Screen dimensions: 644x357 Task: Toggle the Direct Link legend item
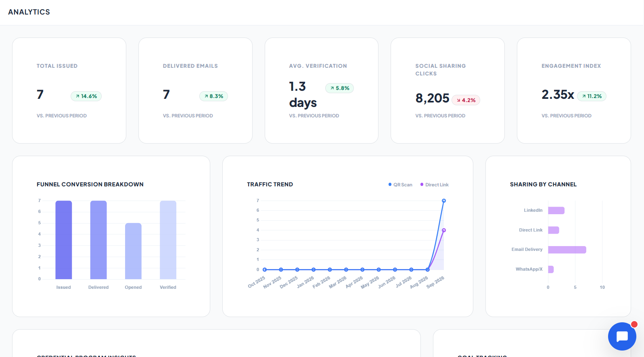[x=434, y=185]
